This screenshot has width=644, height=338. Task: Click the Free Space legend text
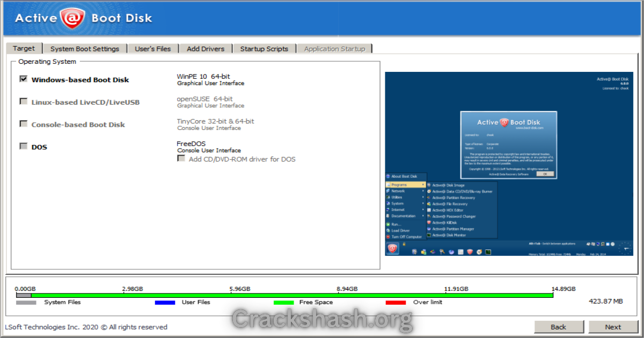point(316,302)
